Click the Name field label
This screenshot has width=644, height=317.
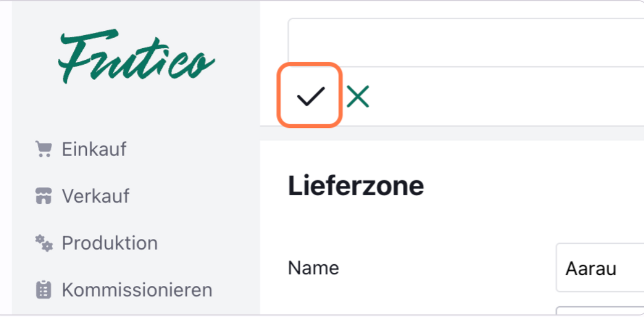(x=313, y=268)
